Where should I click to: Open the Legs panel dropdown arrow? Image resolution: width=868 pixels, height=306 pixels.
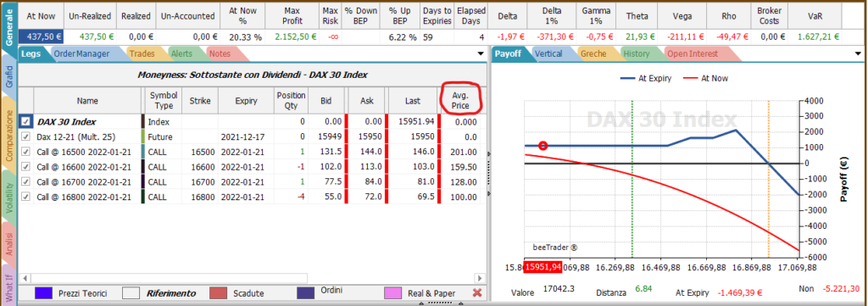[x=480, y=53]
